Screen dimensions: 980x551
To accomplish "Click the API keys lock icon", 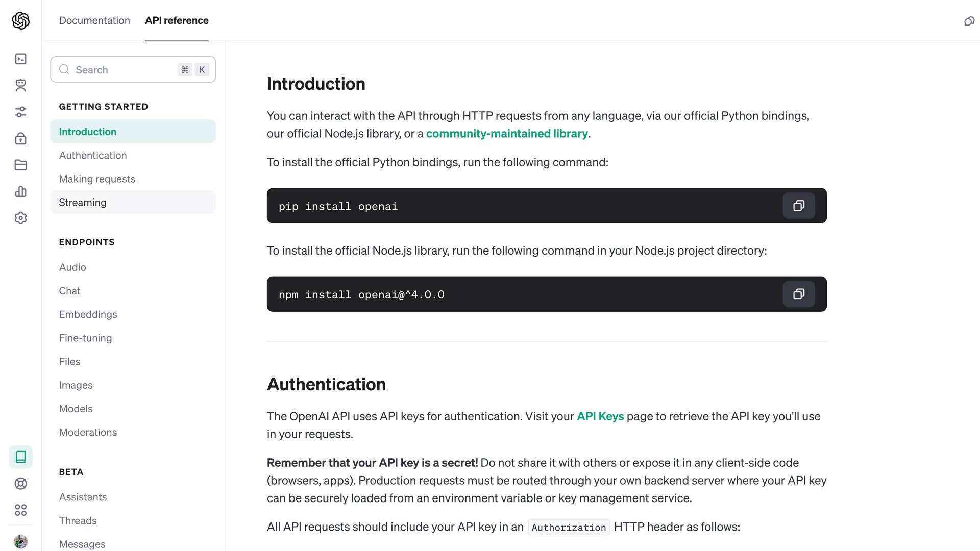I will pyautogui.click(x=20, y=138).
